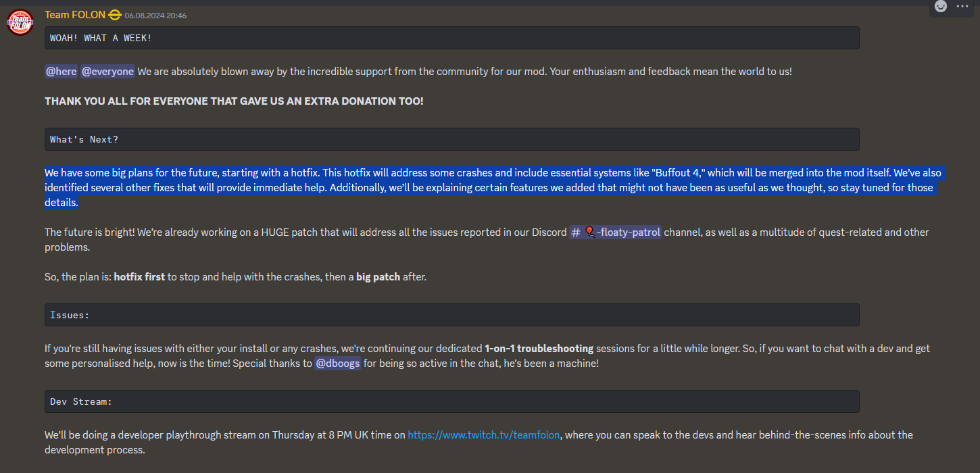The width and height of the screenshot is (980, 473).
Task: Click the message timestamp 06.08.2024 20:46
Action: point(156,15)
